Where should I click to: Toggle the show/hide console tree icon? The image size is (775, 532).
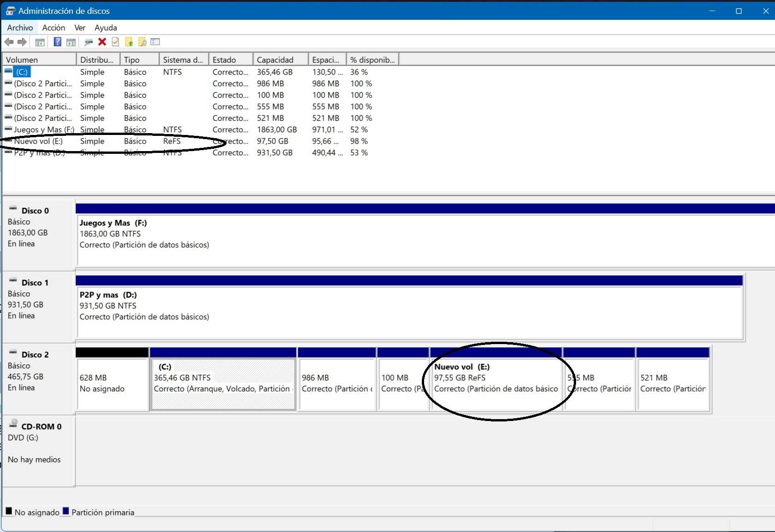pyautogui.click(x=41, y=42)
